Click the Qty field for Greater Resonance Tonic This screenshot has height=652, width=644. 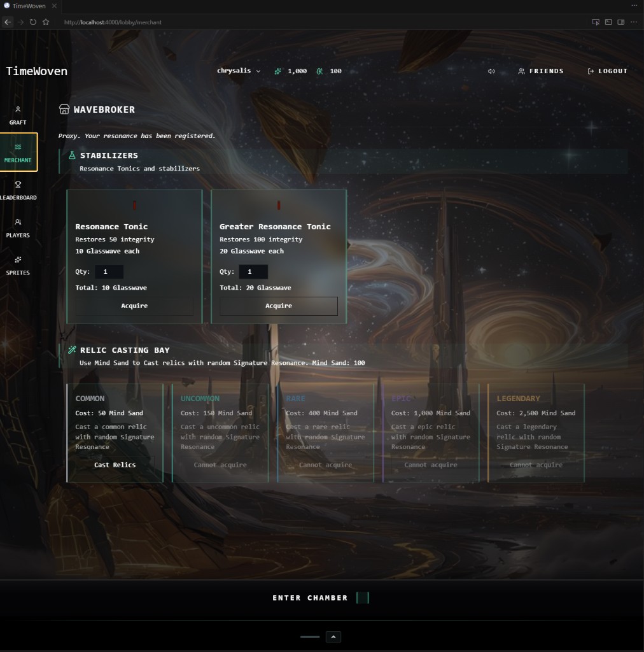[x=253, y=271]
